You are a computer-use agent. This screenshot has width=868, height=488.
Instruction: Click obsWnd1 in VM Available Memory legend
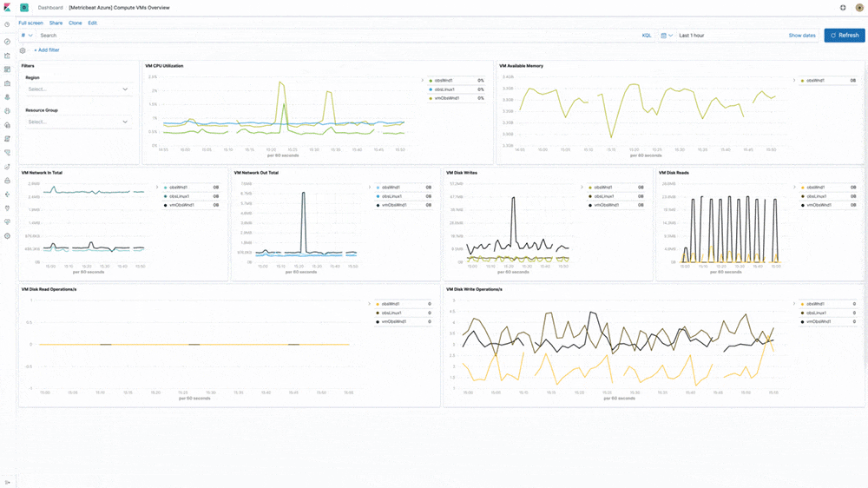click(815, 81)
